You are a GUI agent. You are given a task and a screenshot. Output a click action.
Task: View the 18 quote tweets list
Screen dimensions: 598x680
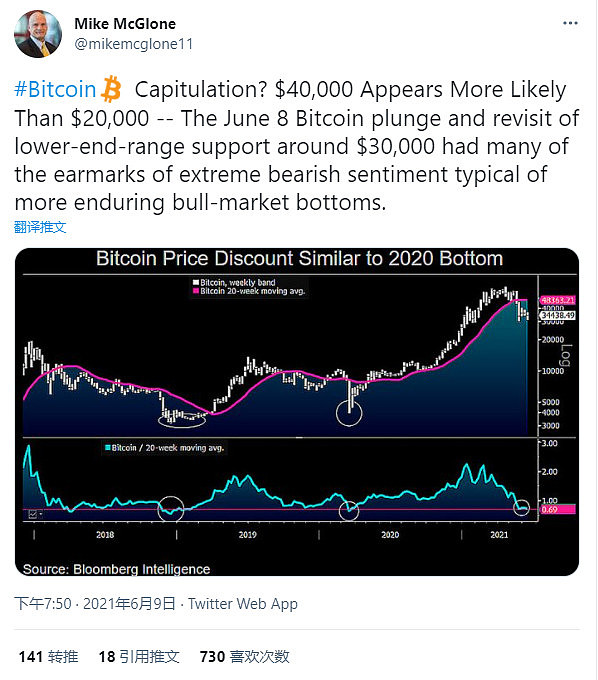pos(139,657)
